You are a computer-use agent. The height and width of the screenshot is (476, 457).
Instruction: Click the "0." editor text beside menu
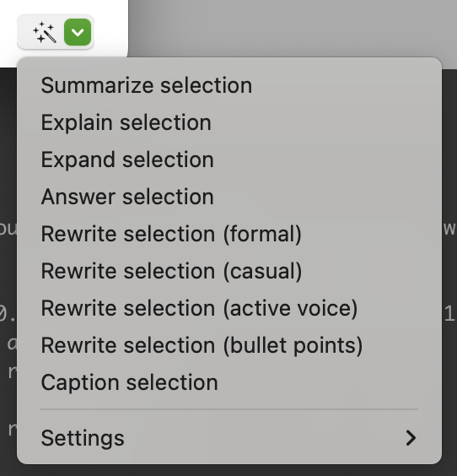(x=8, y=313)
